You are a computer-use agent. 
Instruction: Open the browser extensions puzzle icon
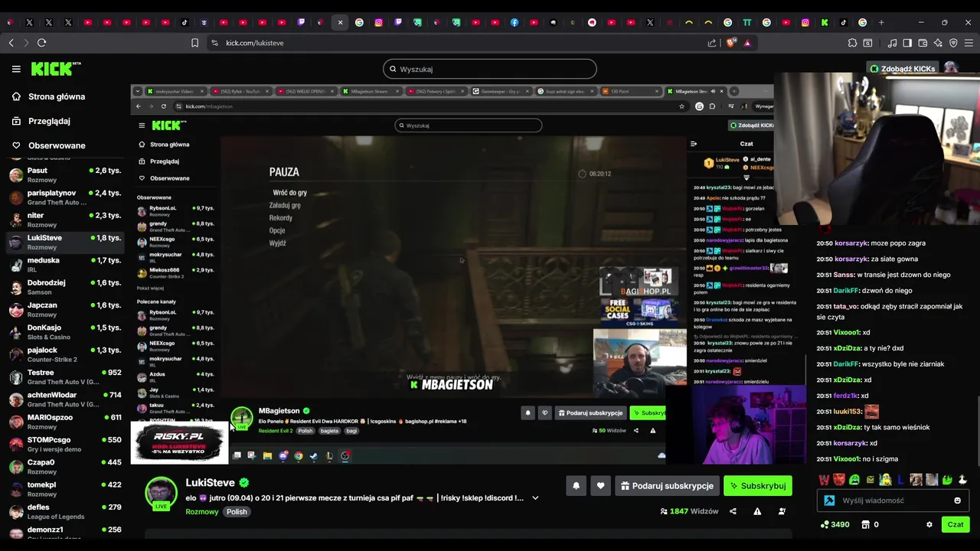pyautogui.click(x=852, y=43)
